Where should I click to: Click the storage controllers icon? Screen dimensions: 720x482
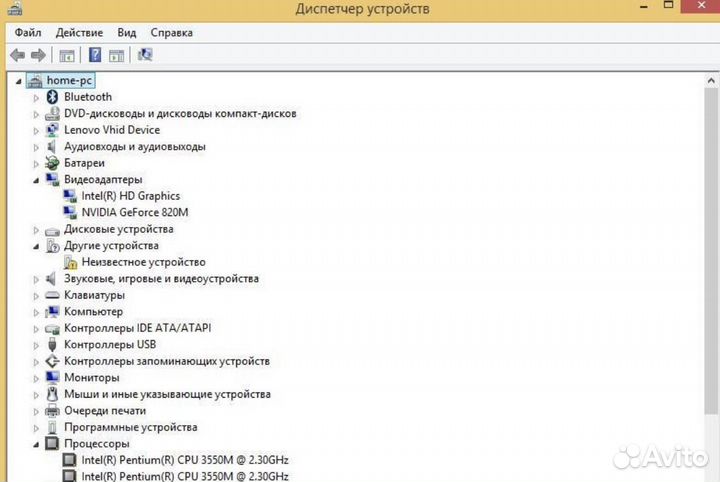pyautogui.click(x=52, y=361)
